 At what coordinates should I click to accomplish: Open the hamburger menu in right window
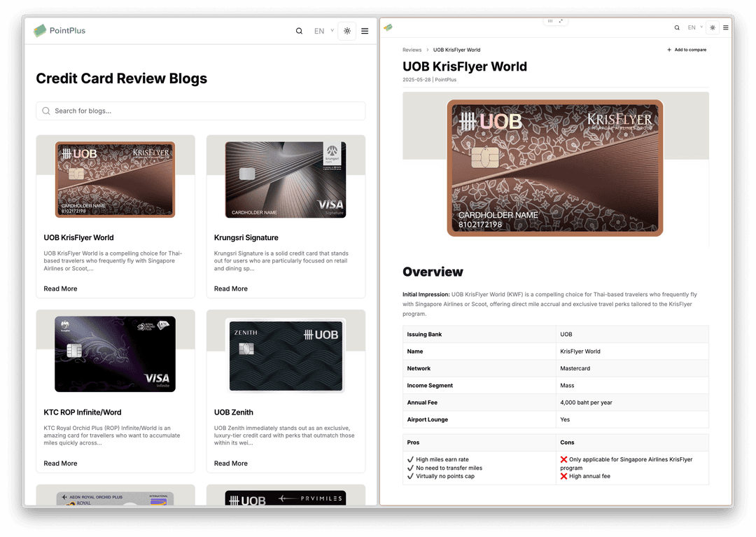click(x=726, y=28)
